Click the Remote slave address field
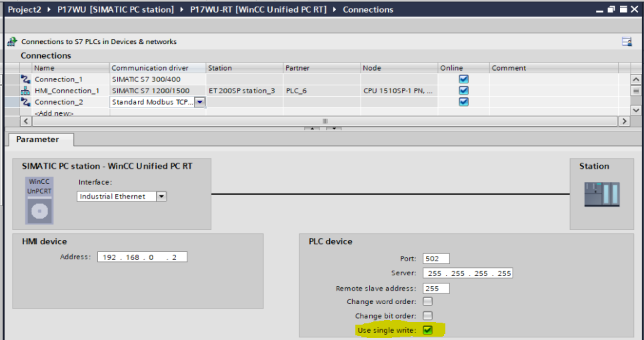 tap(436, 288)
